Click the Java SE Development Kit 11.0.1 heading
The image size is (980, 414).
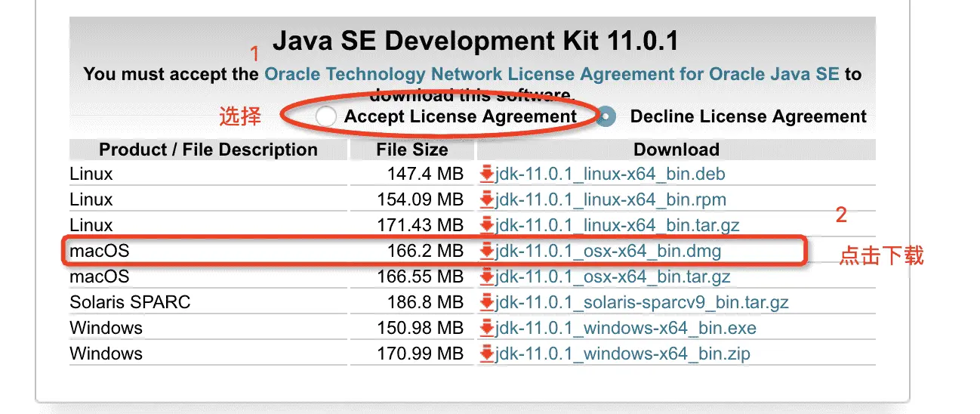(476, 41)
